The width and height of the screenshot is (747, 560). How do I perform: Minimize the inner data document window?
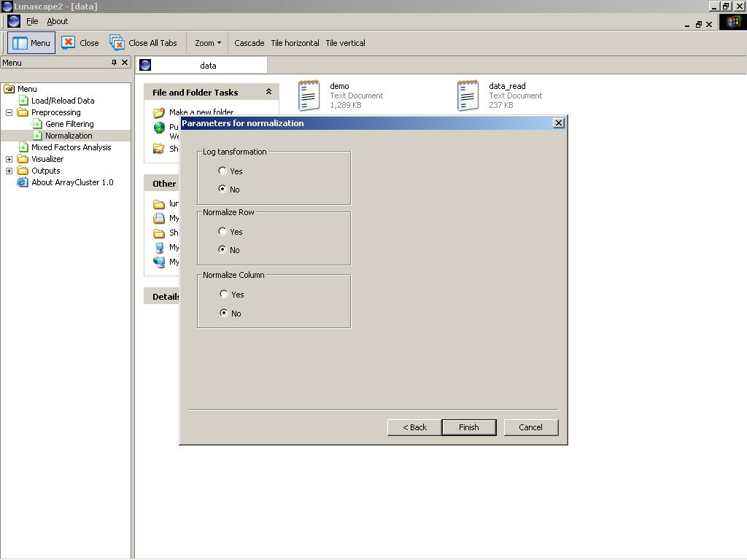pyautogui.click(x=687, y=25)
